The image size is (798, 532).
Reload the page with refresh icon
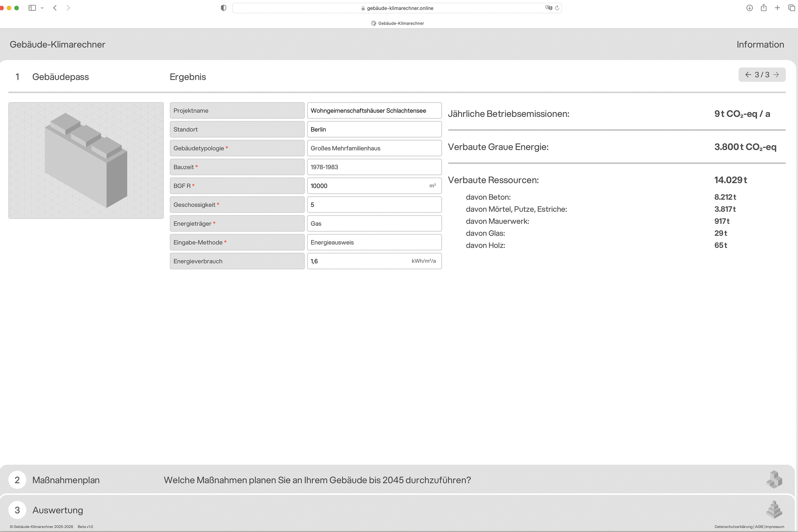coord(557,8)
